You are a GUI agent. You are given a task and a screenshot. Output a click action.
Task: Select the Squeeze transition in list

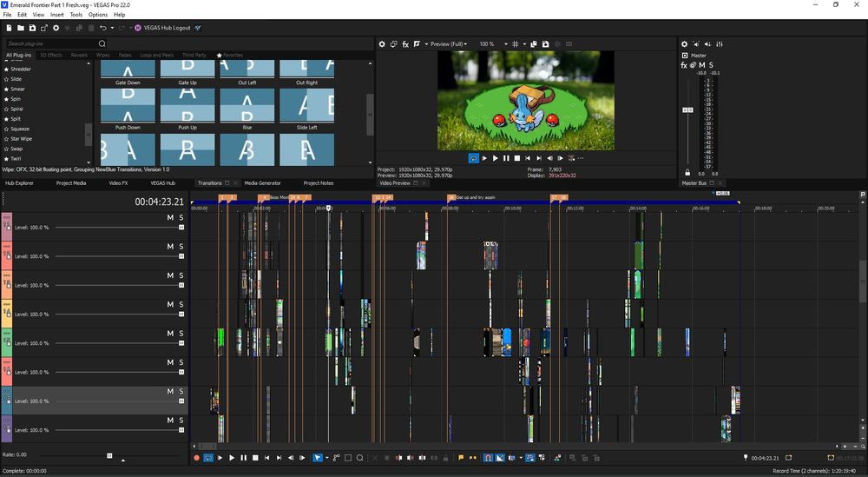20,129
